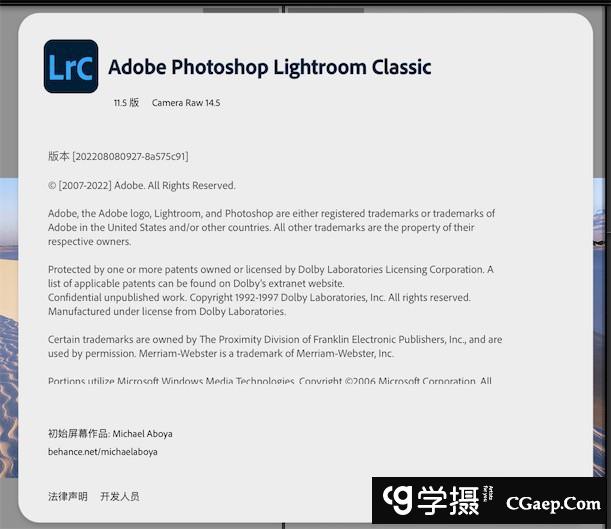
Task: Click the desert photo behind dialog's left edge
Action: (x=9, y=328)
